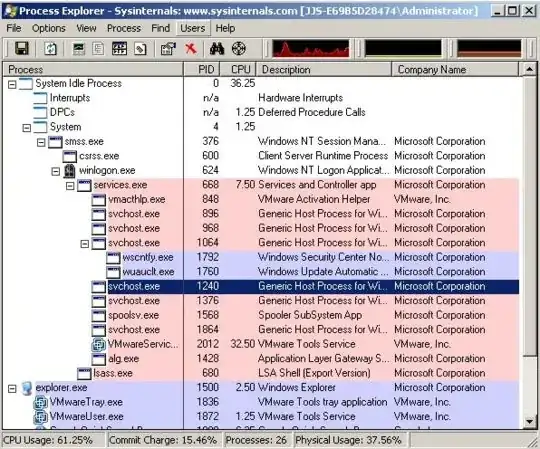Collapse the smss.exe tree node
This screenshot has width=540, height=449.
[x=41, y=143]
